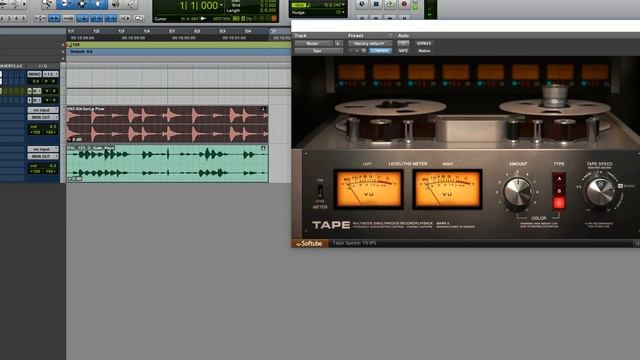
Task: Select zoom preset 5
Action: [x=23, y=18]
